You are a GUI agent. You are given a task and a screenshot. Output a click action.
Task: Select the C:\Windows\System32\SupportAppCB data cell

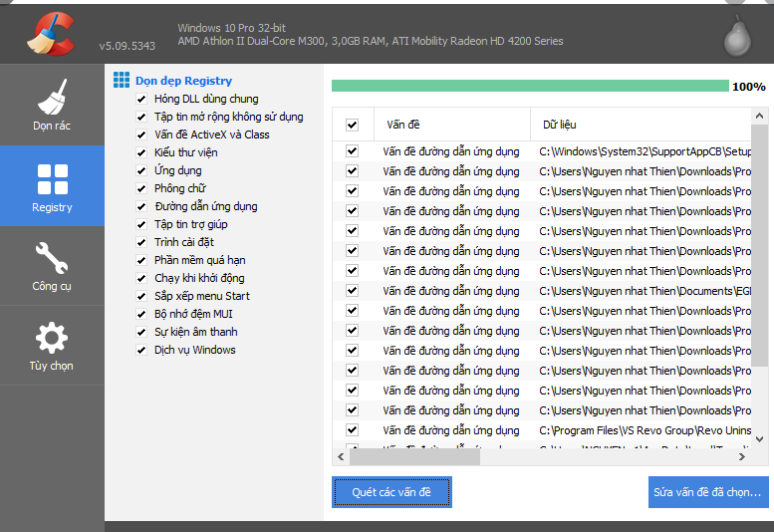coord(645,151)
